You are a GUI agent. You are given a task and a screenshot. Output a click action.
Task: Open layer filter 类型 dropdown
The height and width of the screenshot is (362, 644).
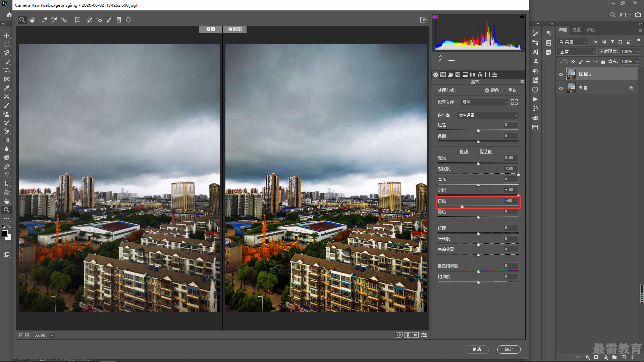point(572,42)
